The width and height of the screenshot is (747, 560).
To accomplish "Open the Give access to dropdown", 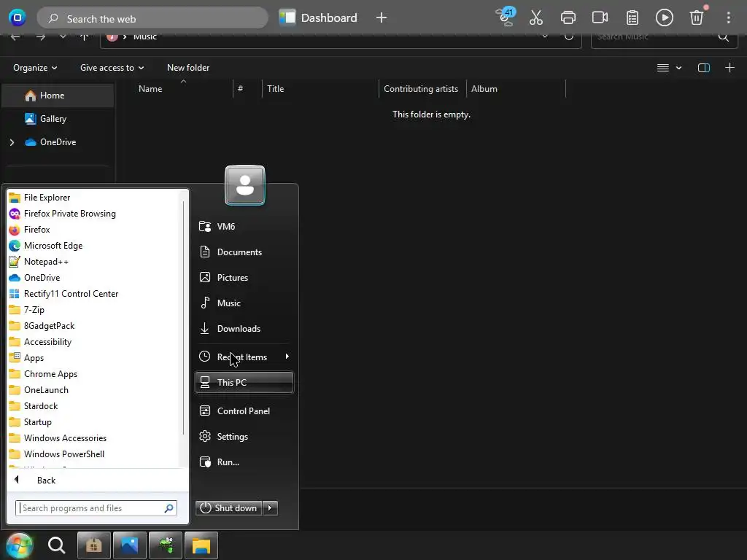I will coord(112,68).
